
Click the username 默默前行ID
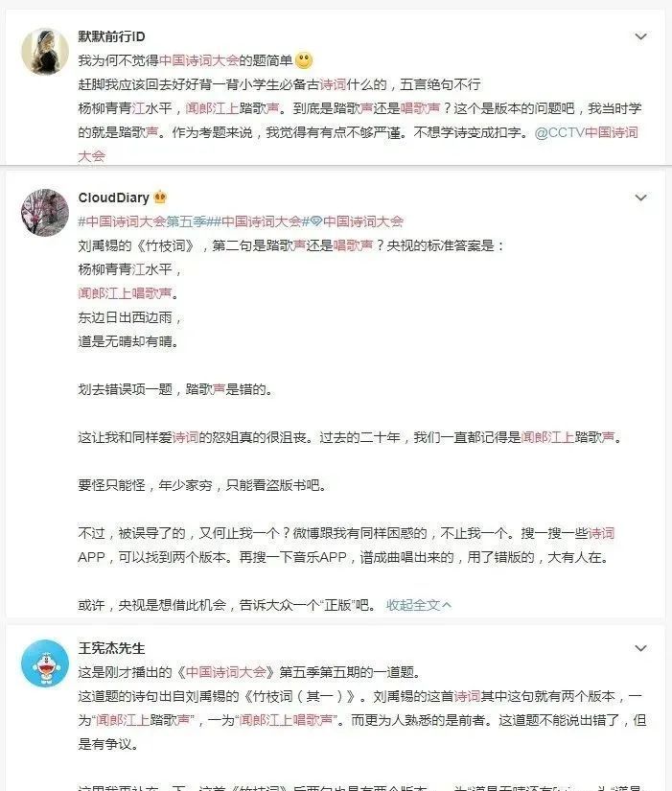click(111, 36)
